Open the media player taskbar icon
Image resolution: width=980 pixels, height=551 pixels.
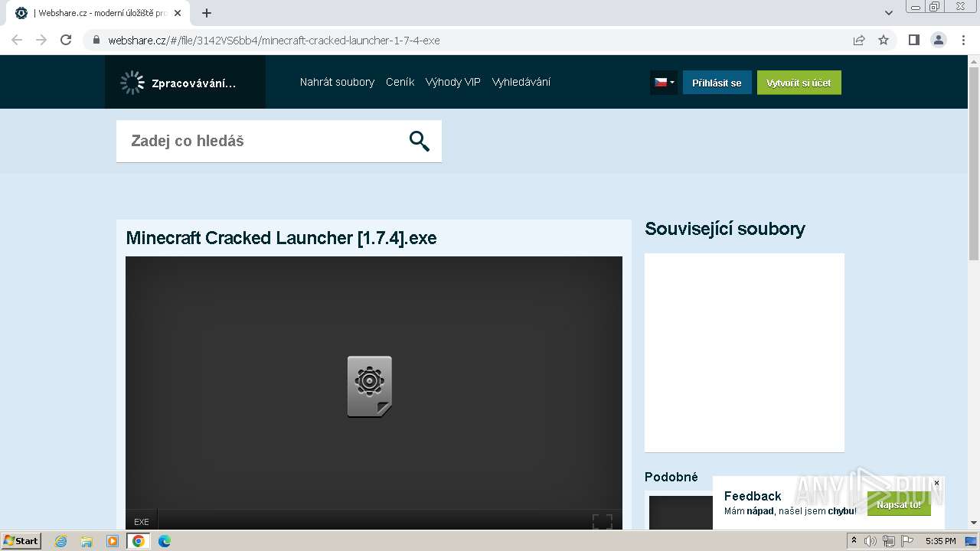click(113, 541)
